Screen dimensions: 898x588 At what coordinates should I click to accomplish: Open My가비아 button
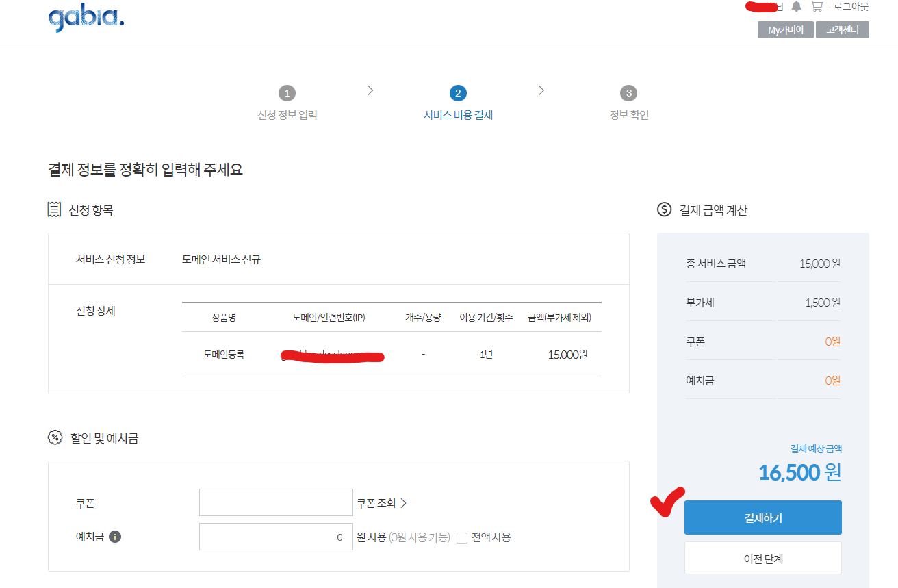pos(785,30)
